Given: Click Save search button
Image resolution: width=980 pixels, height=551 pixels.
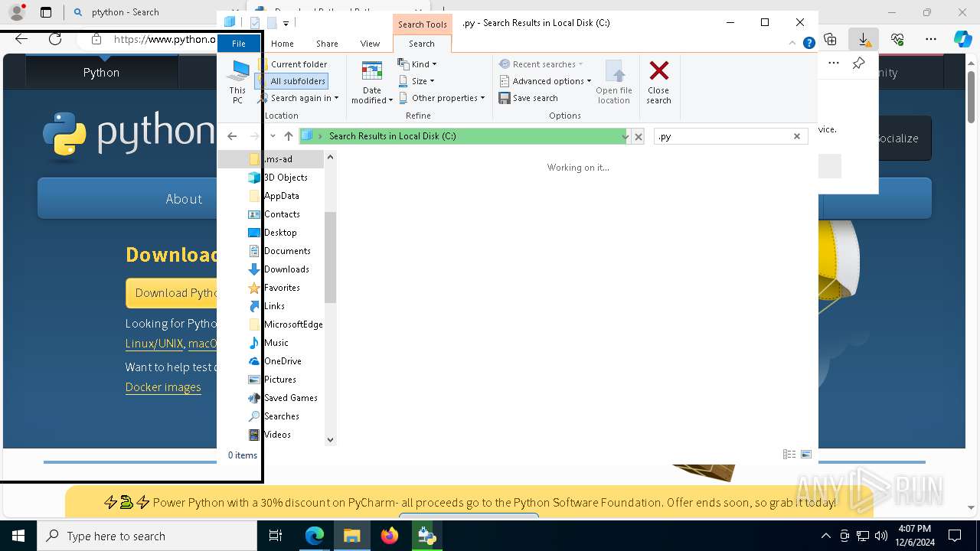Looking at the screenshot, I should tap(528, 98).
